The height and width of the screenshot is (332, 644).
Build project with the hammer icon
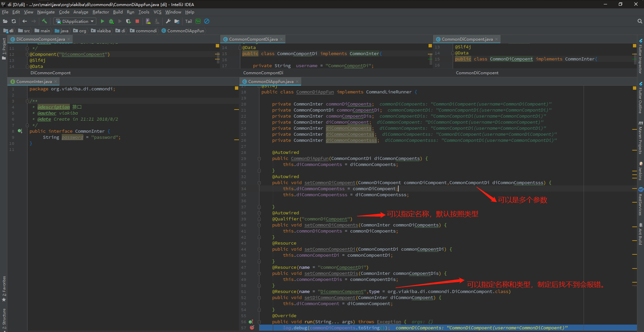coord(44,21)
